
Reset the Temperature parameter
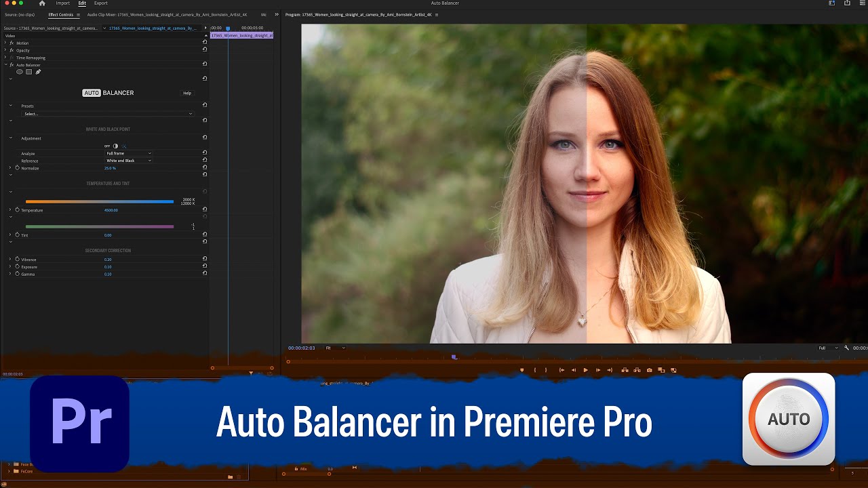click(x=205, y=210)
